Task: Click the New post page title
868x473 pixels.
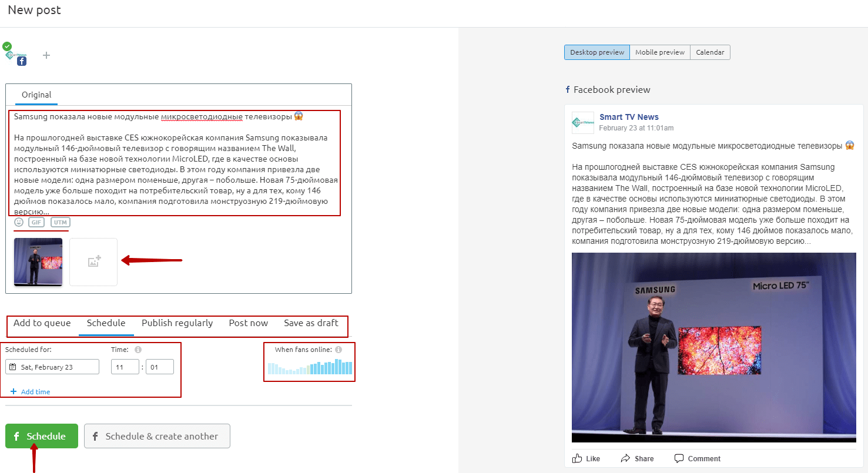Action: (34, 10)
